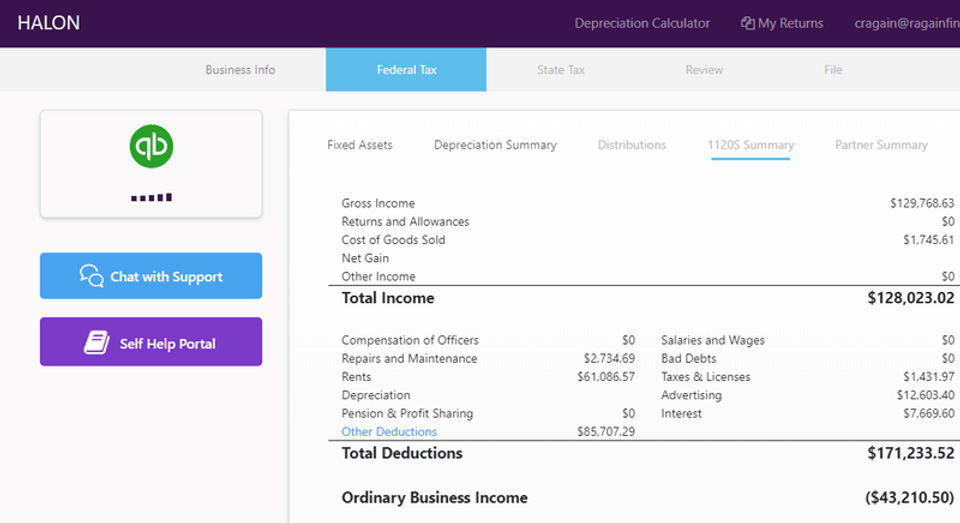960x523 pixels.
Task: Click the HALON logo
Action: coord(48,23)
